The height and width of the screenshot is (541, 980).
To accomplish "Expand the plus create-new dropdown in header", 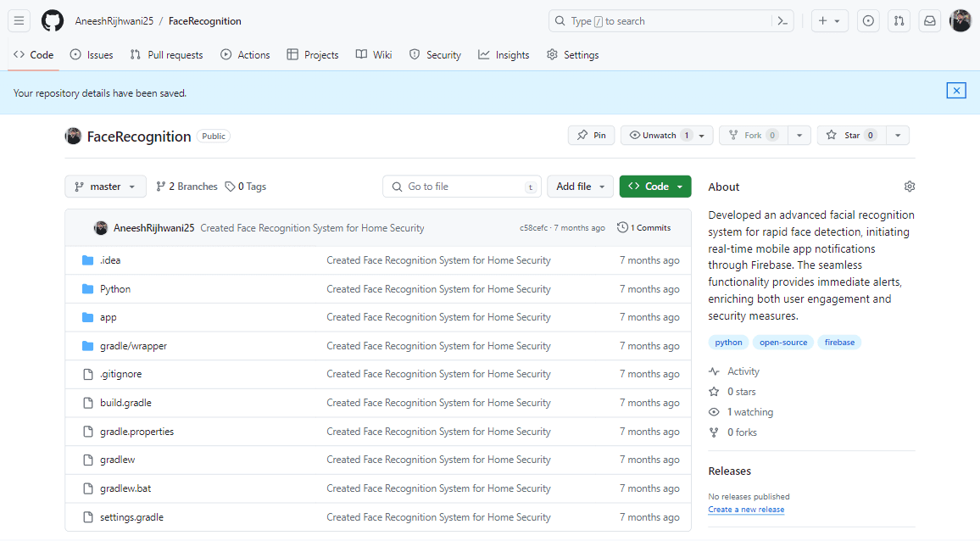I will tap(829, 20).
